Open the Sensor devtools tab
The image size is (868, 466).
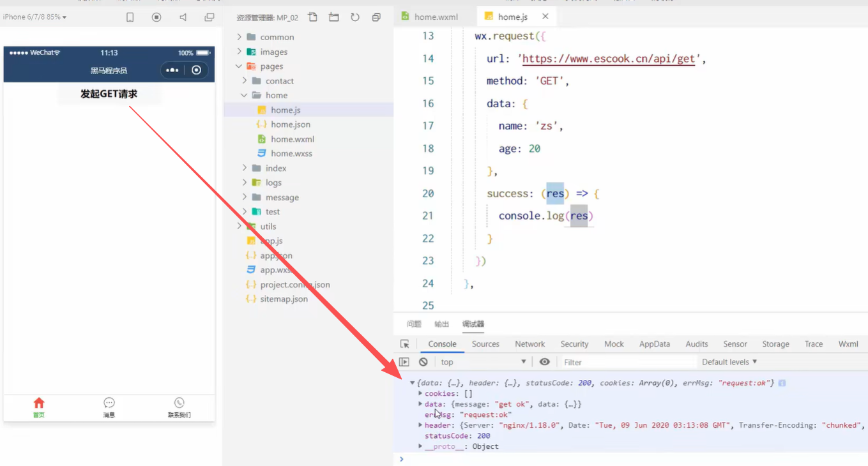735,344
